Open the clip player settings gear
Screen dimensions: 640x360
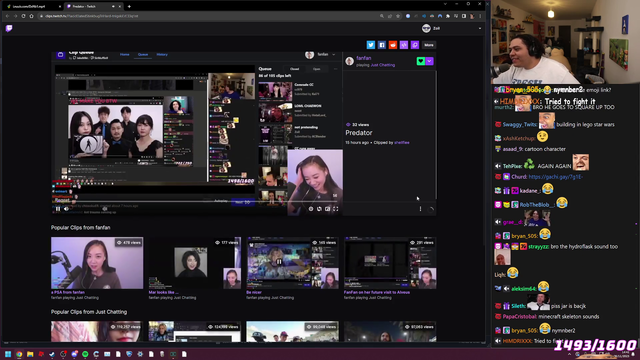[311, 209]
